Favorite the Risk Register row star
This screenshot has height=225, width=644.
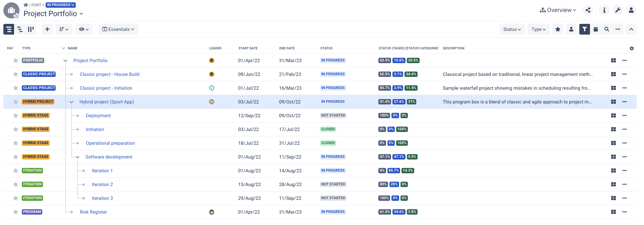pyautogui.click(x=15, y=212)
